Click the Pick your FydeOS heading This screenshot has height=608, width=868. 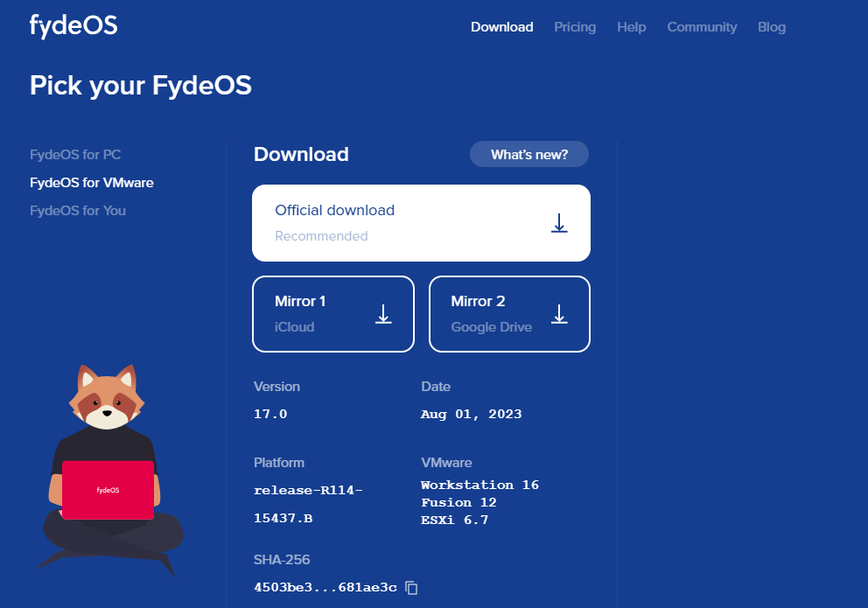click(141, 86)
